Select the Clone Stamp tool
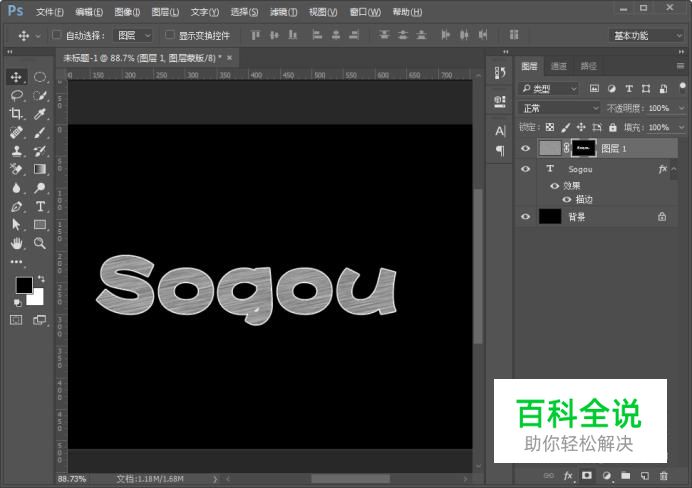 (16, 151)
